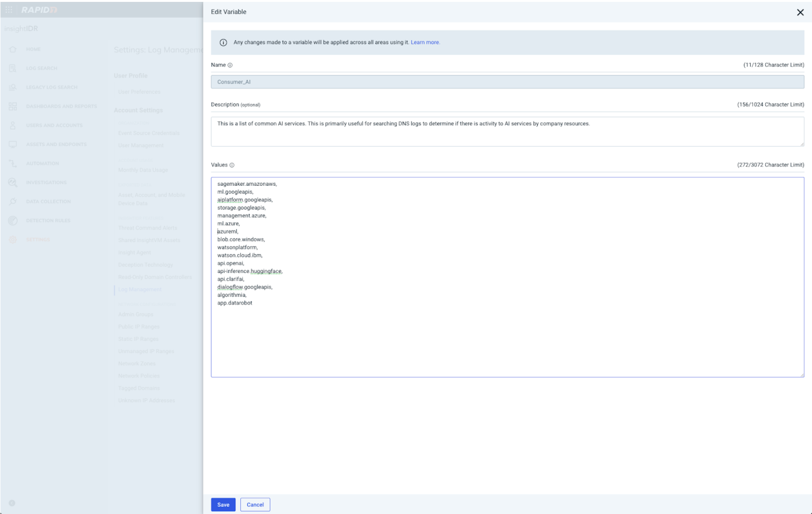
Task: Open the Learn more link
Action: click(x=425, y=42)
